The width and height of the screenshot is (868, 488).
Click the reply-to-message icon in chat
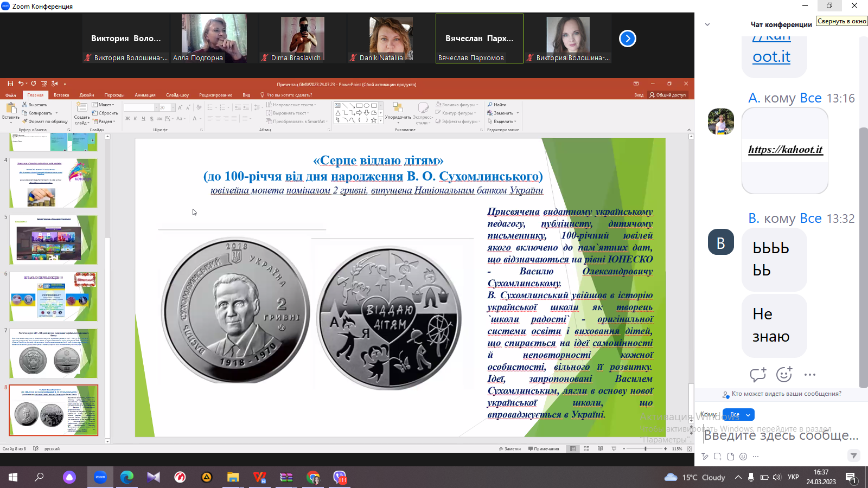[x=757, y=375]
